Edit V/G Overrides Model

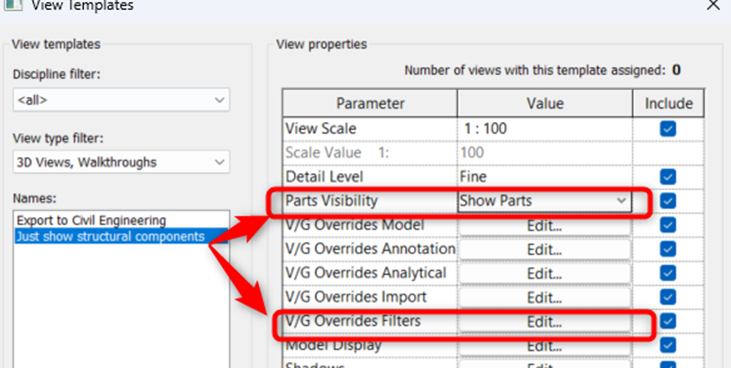pos(545,226)
